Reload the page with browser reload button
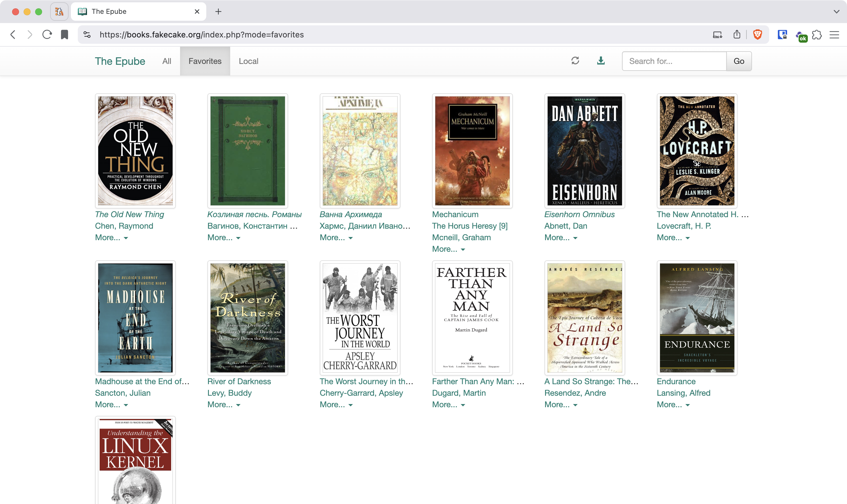 [47, 35]
